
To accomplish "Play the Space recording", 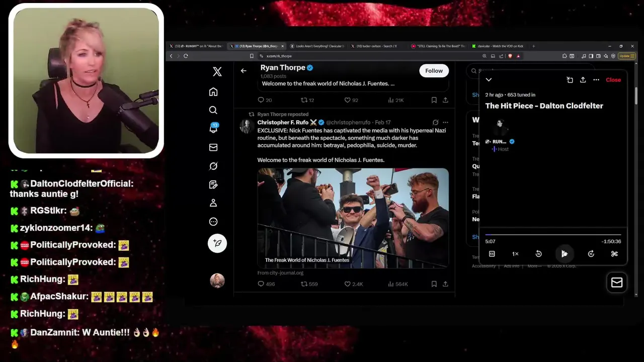I will point(565,254).
